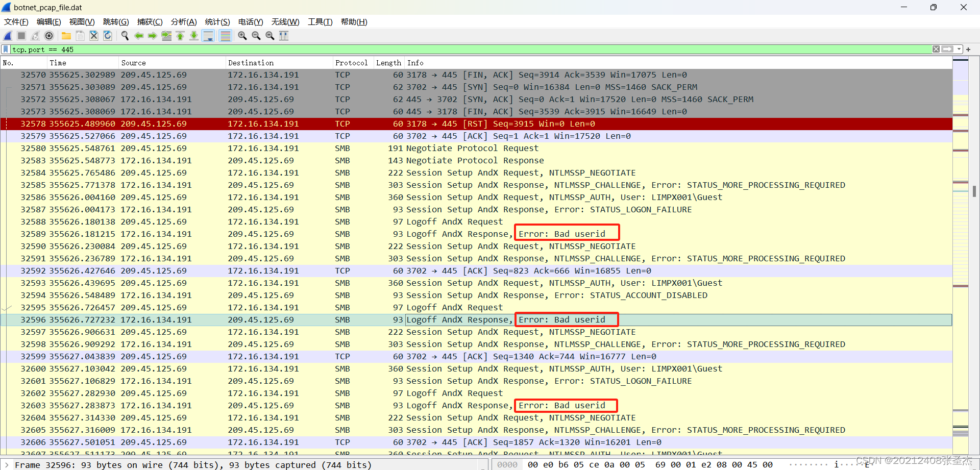This screenshot has width=980, height=470.
Task: Go to a specific packet
Action: (x=166, y=36)
